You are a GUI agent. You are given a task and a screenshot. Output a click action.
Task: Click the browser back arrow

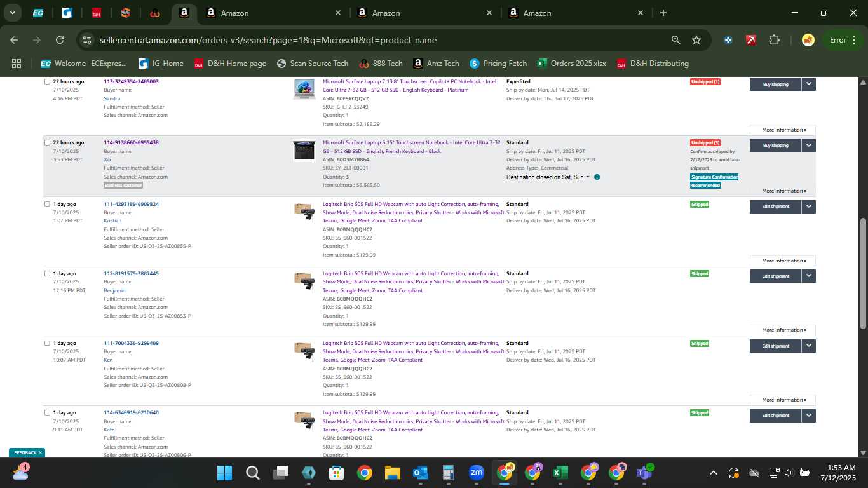tap(15, 40)
